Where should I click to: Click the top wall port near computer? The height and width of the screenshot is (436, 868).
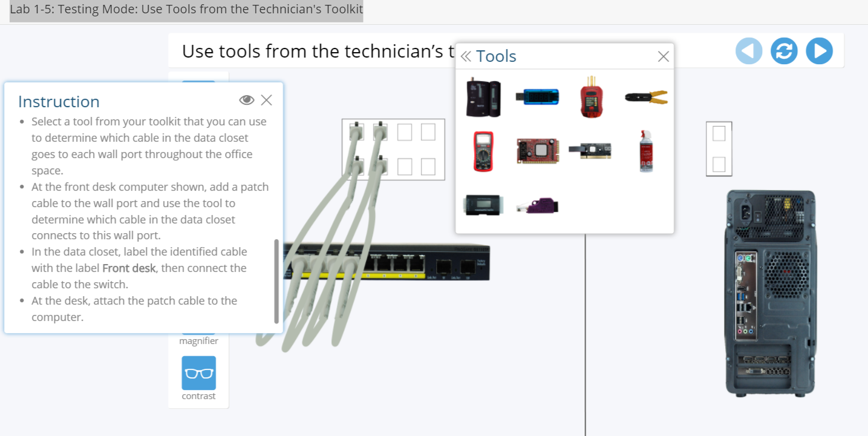[719, 133]
